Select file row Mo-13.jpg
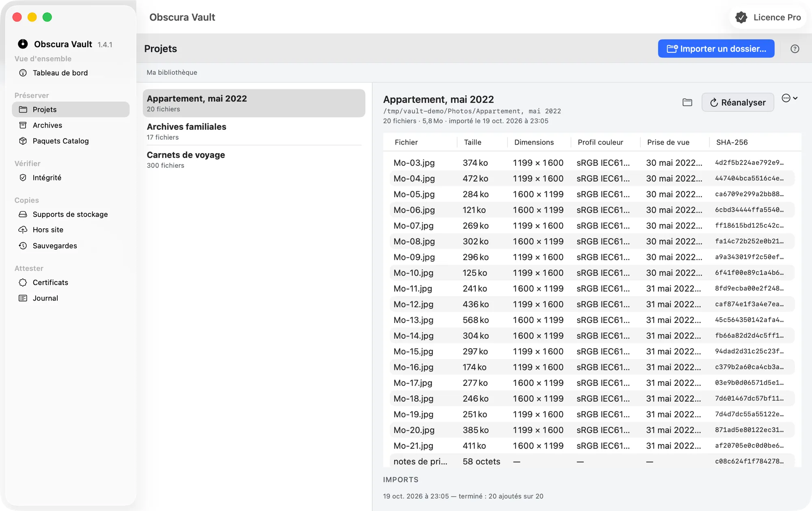812x511 pixels. pos(592,320)
